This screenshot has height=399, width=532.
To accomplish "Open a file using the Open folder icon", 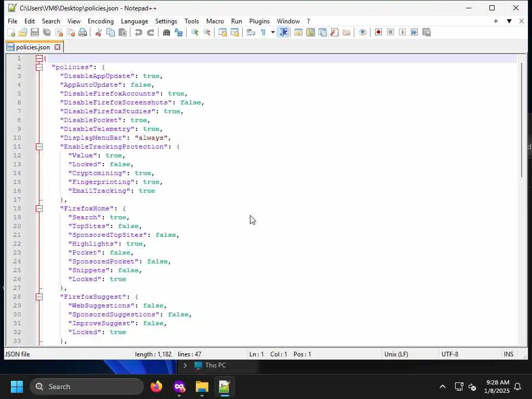I will pos(23,32).
